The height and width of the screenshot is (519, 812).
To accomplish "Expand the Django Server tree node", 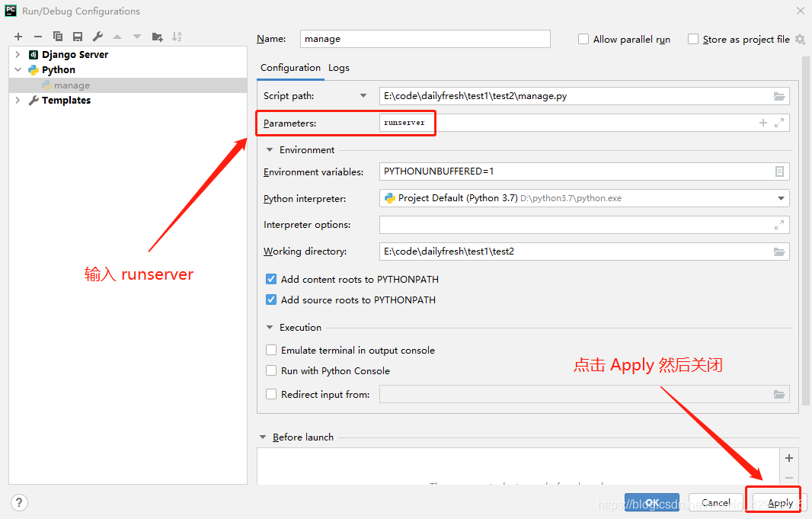I will coord(17,54).
